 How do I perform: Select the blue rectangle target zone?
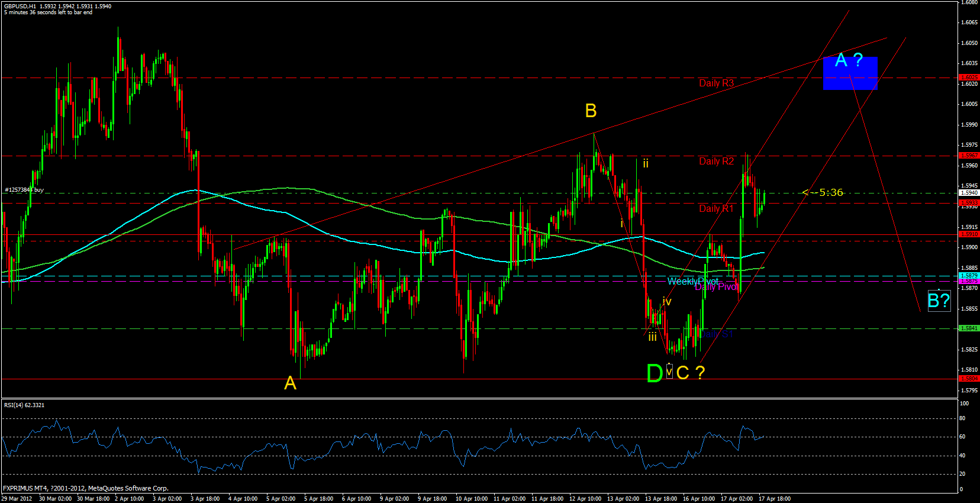[x=850, y=73]
